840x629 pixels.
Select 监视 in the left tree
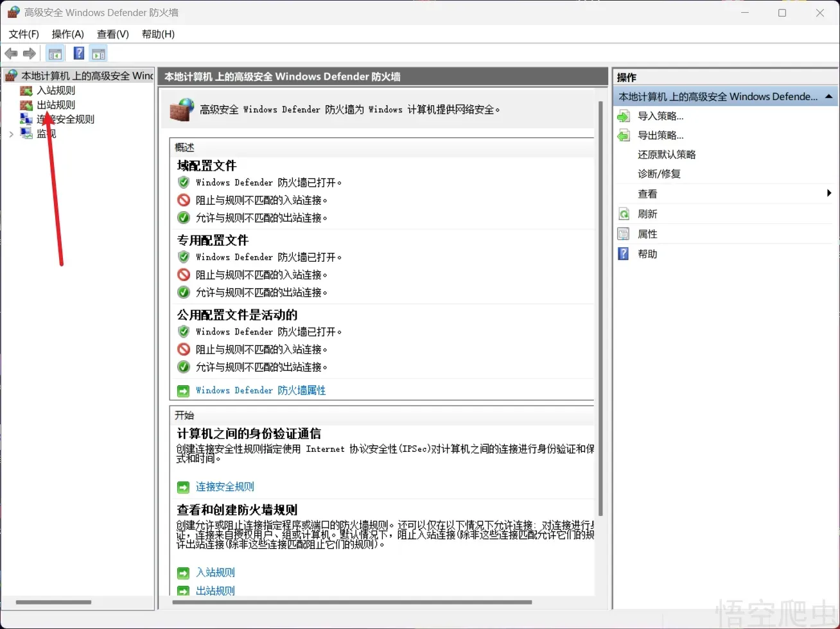46,132
